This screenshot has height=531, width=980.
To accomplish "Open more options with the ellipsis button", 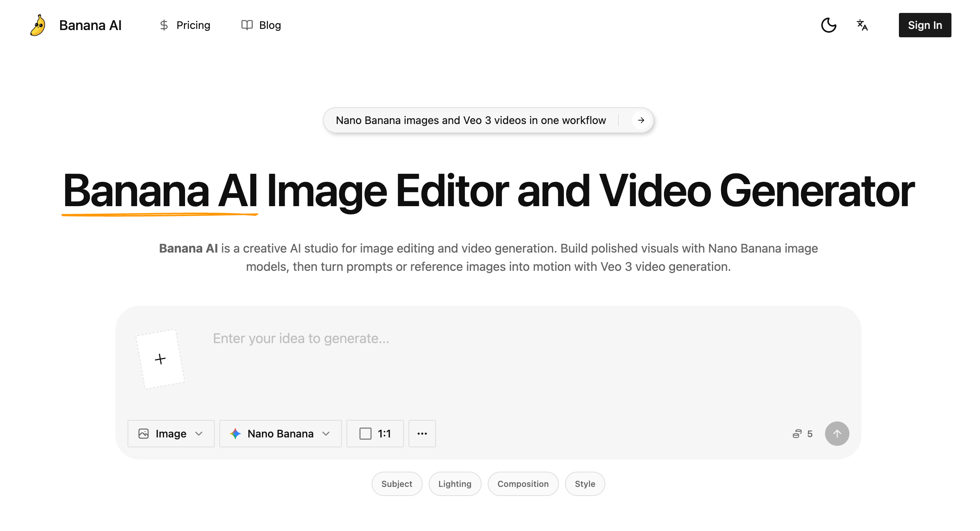I will pos(422,434).
